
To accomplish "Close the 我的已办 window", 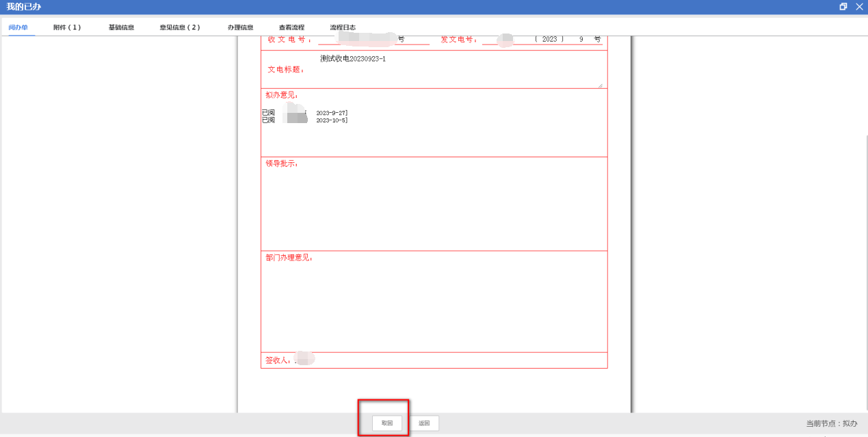I will click(859, 7).
